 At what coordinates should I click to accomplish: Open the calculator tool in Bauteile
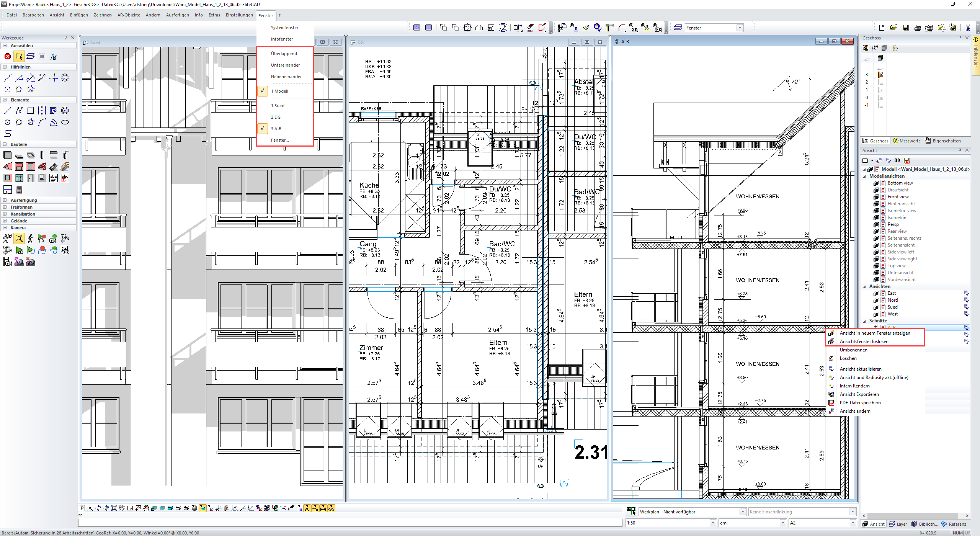tap(19, 190)
